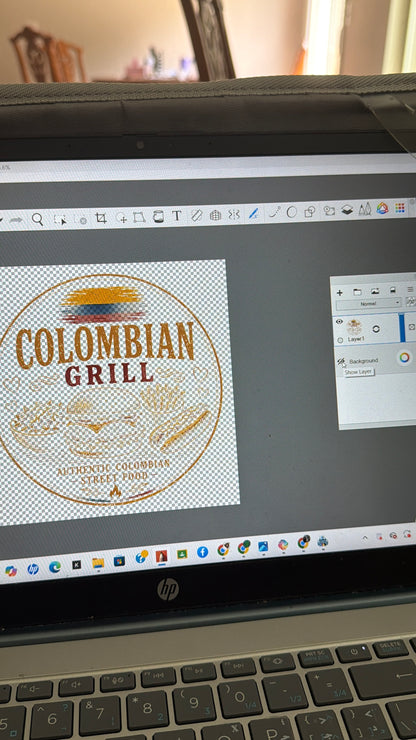Open Copilot from the taskbar

pyautogui.click(x=11, y=571)
